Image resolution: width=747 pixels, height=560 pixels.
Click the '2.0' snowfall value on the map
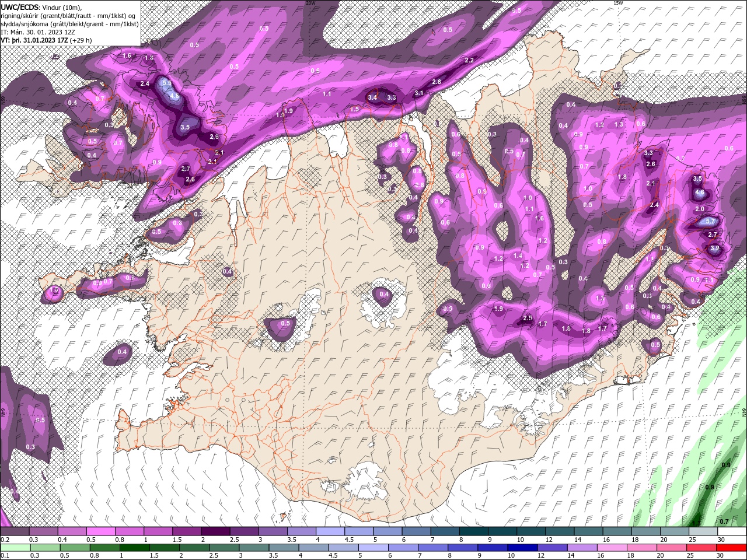[x=700, y=209]
